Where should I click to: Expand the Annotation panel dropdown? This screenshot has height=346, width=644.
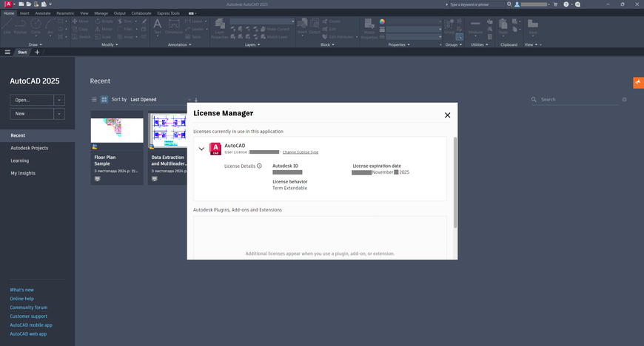click(179, 44)
